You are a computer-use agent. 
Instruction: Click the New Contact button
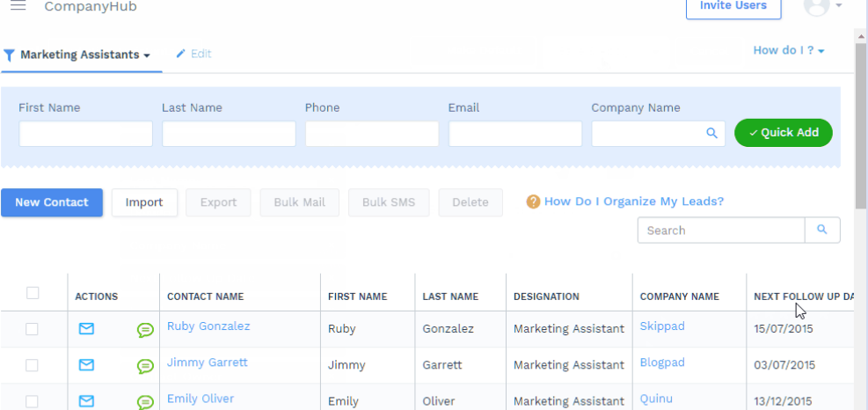[52, 202]
